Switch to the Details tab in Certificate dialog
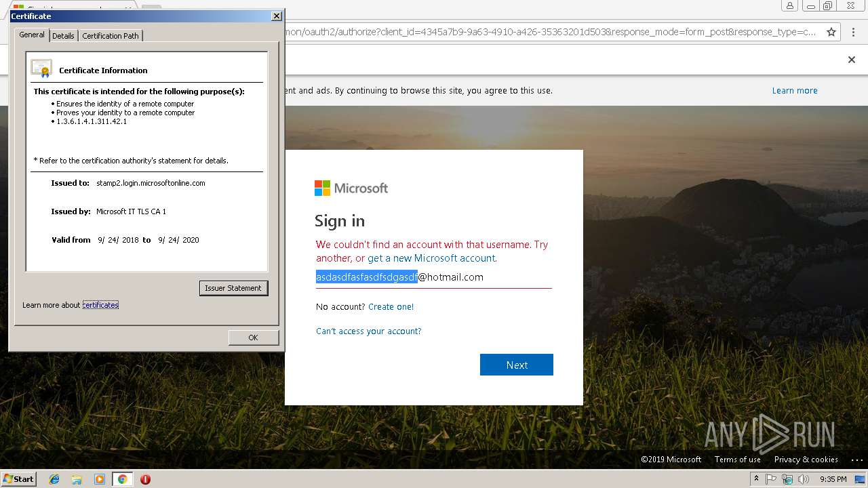The image size is (868, 488). [63, 36]
